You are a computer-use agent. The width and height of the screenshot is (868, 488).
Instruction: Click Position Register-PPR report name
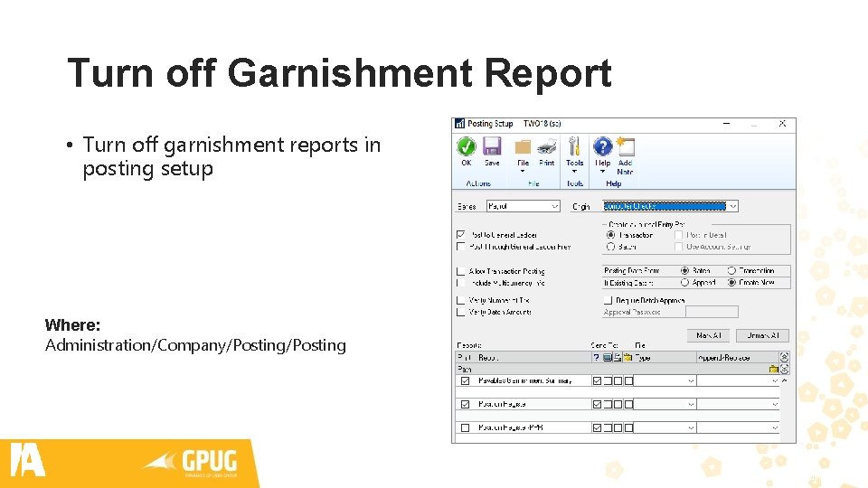(510, 427)
